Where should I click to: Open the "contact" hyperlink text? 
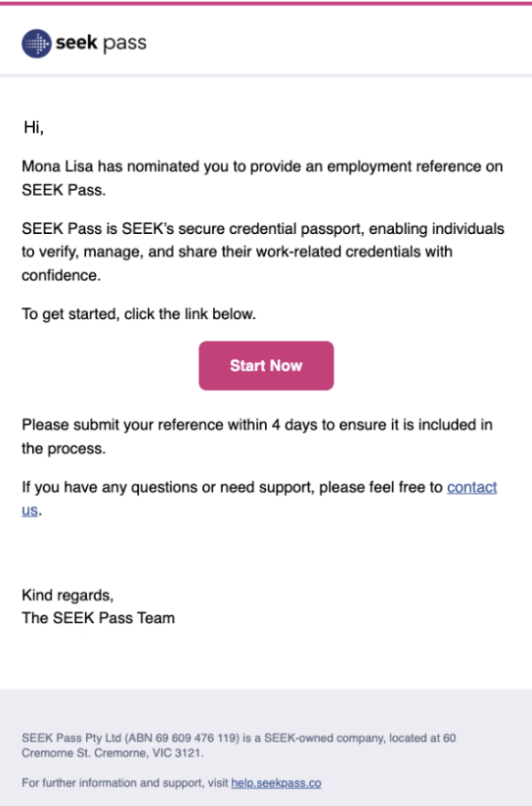tap(472, 487)
